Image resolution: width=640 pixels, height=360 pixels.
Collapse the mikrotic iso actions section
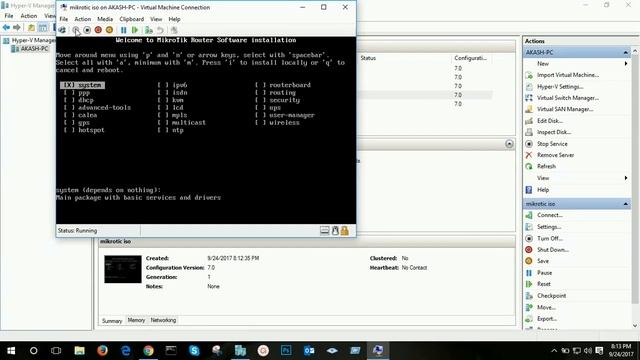625,204
